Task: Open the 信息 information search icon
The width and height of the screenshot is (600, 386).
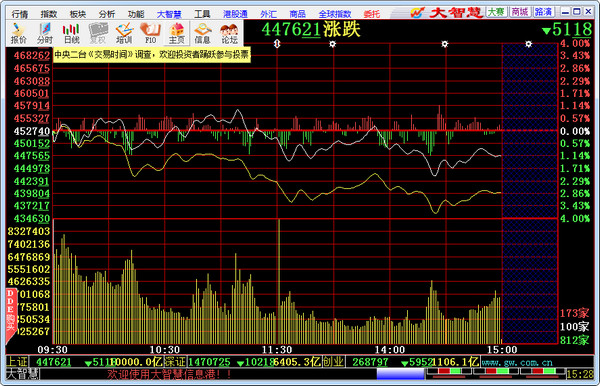Action: coord(202,33)
